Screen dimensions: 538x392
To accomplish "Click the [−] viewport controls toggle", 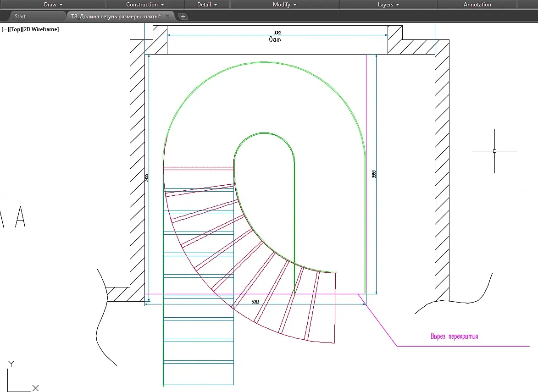I will pyautogui.click(x=5, y=29).
